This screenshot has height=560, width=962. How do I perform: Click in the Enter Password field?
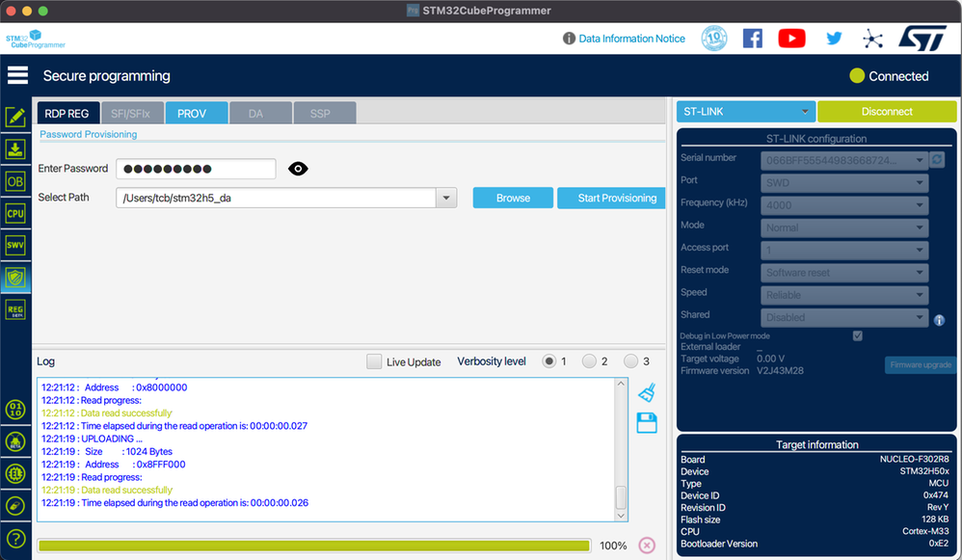click(197, 169)
